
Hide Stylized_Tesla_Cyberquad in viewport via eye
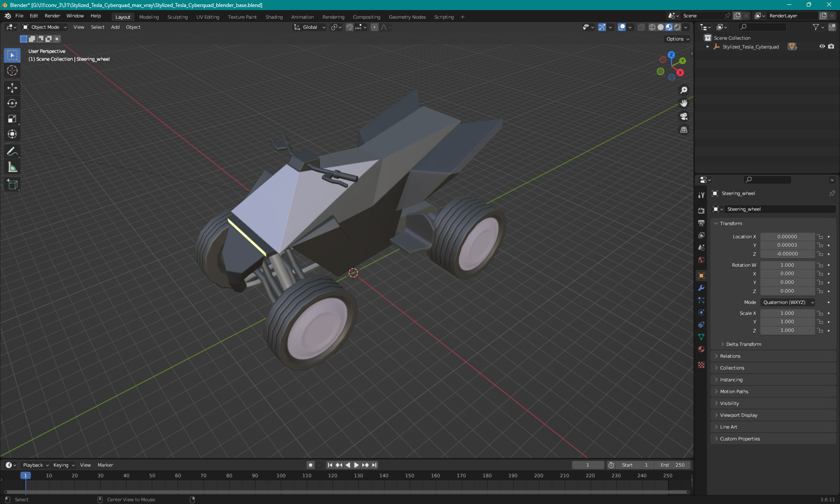[x=822, y=46]
